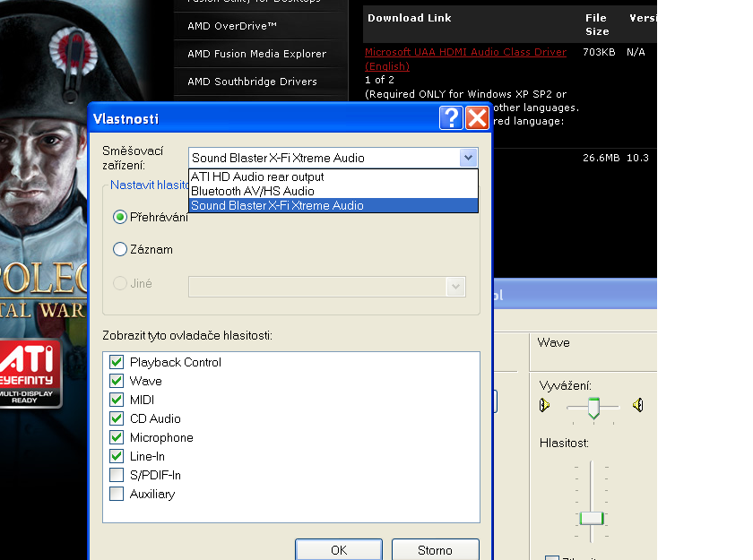Screen dimensions: 753x560
Task: Uncheck the Microphone volume control
Action: click(x=117, y=437)
